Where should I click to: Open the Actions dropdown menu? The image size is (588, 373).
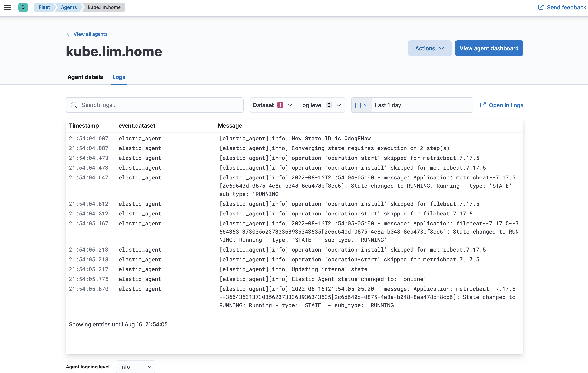pos(429,48)
